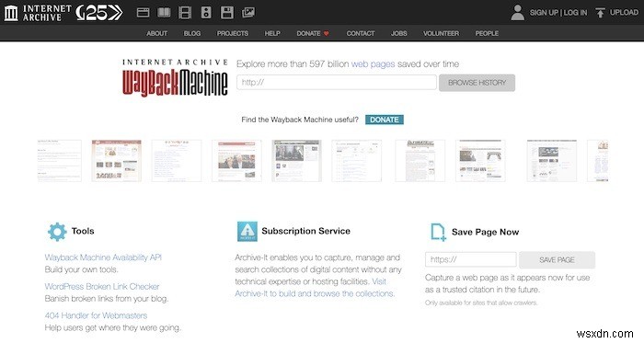Open the first text-only page thumbnail
The width and height of the screenshot is (644, 343).
tap(59, 160)
